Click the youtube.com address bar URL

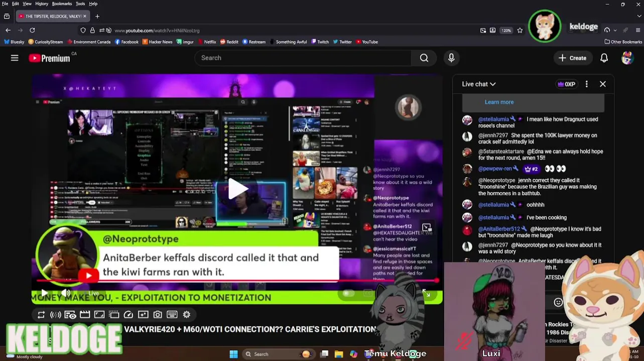(x=157, y=31)
